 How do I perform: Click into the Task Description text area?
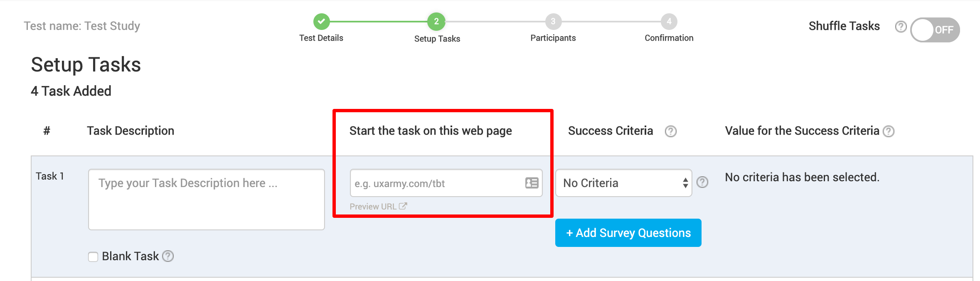click(206, 199)
